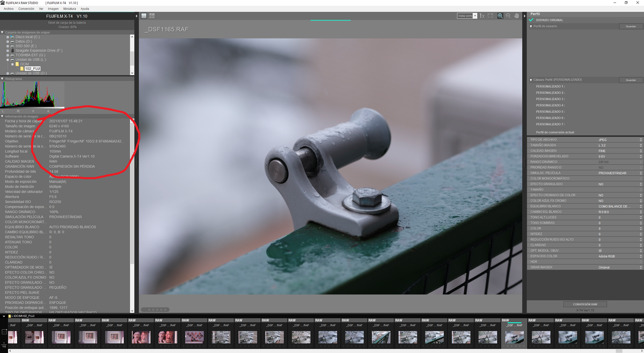Viewport: 644px width, 353px height.
Task: Expand the Disco local (C:) drive node
Action: click(x=8, y=37)
